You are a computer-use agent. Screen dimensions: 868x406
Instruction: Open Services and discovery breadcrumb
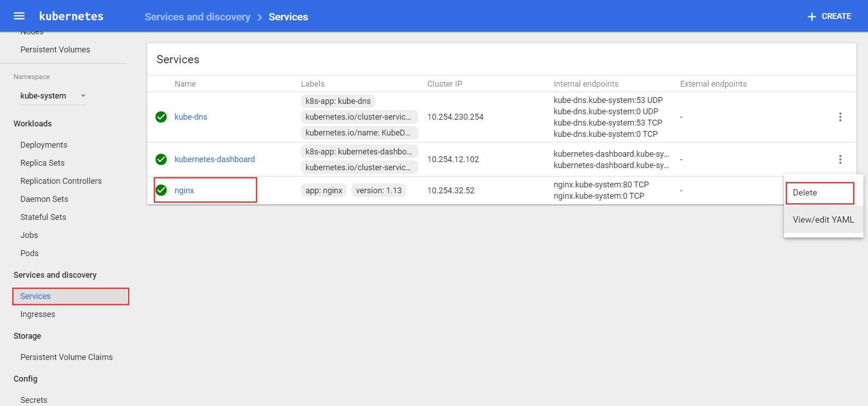[197, 17]
